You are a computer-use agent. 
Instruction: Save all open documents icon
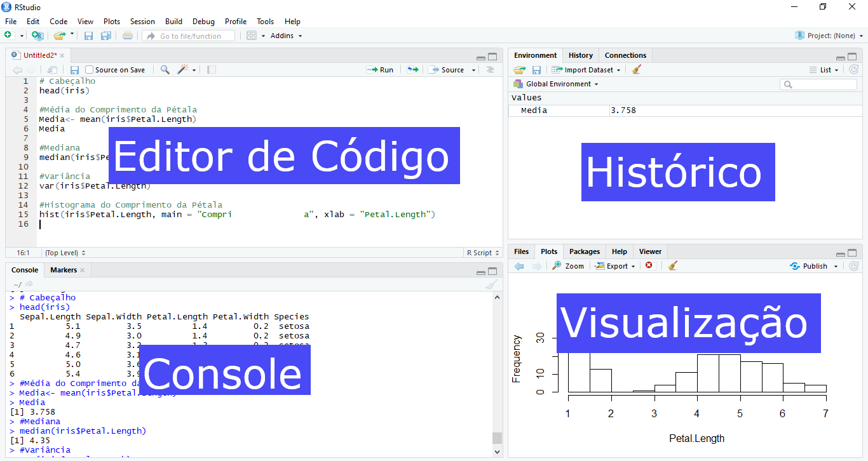pos(105,36)
